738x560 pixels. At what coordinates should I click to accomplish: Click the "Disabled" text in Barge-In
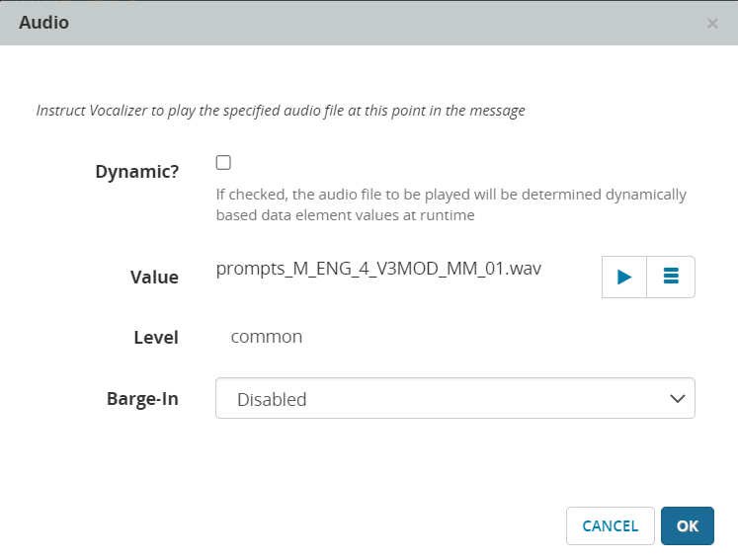272,400
